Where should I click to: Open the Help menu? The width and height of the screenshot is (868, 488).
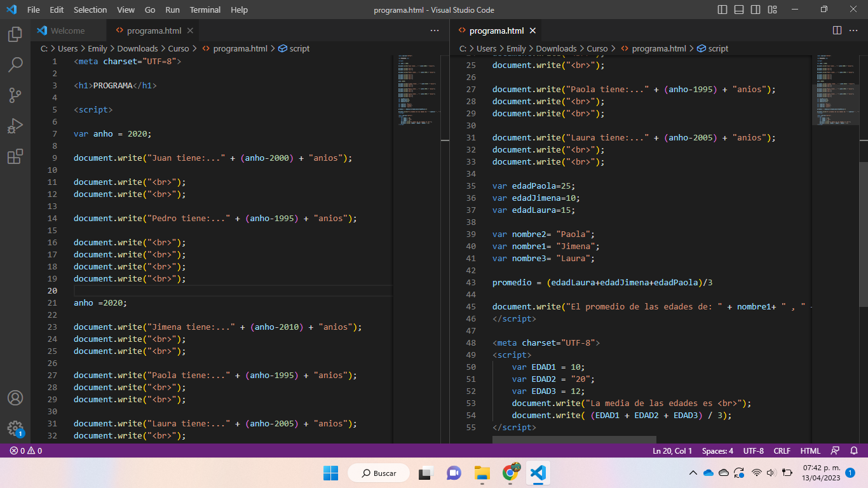tap(240, 10)
